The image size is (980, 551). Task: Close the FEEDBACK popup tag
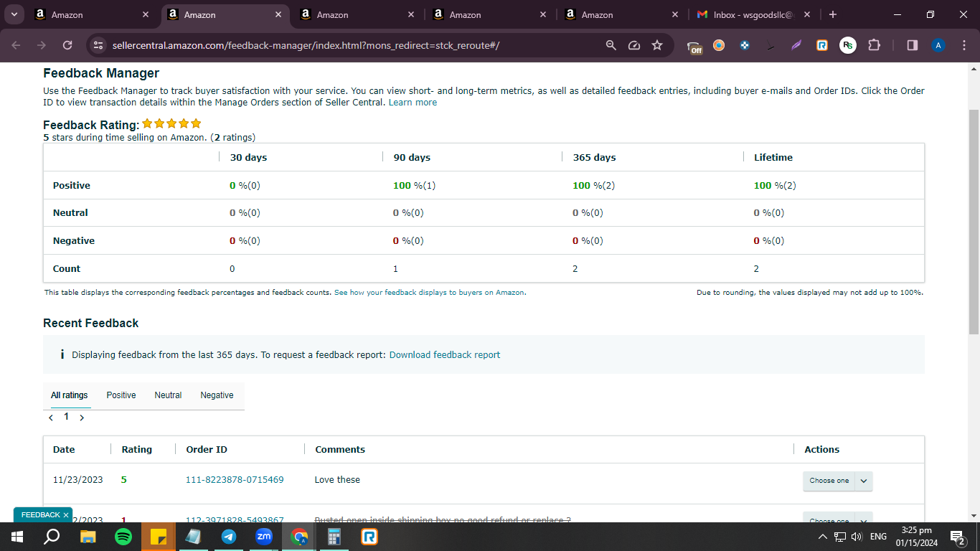[x=65, y=515]
